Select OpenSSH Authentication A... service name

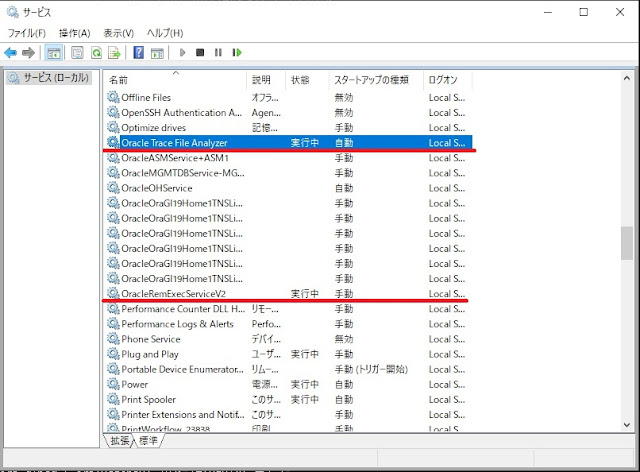(182, 113)
